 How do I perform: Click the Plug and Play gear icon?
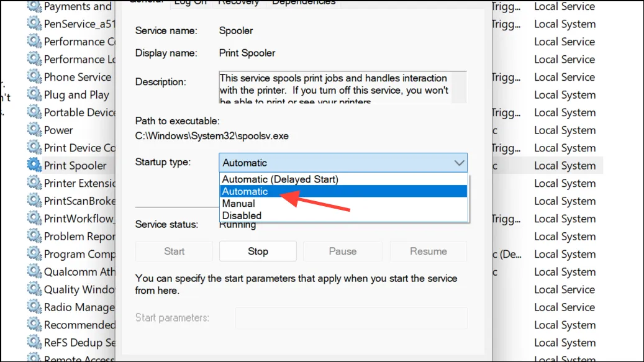35,95
